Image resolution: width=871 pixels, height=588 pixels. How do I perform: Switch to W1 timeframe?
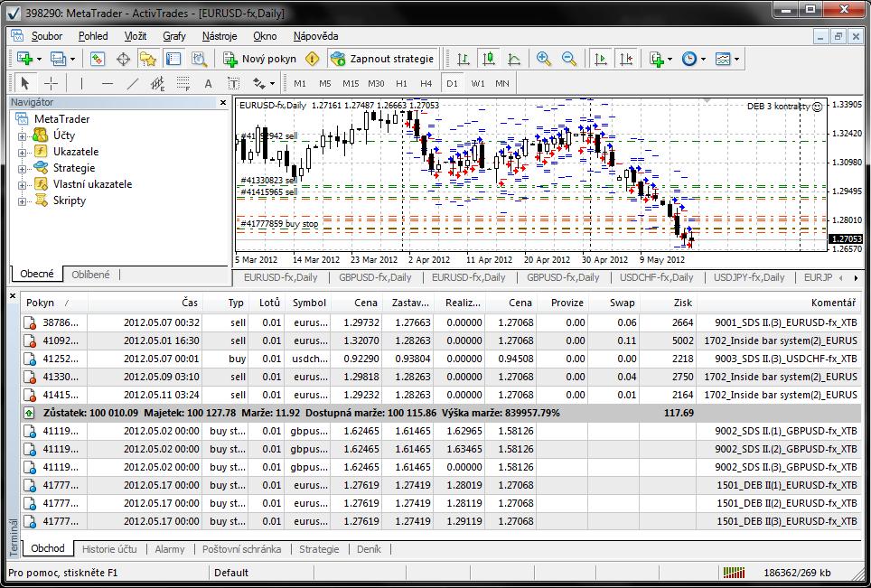coord(478,83)
